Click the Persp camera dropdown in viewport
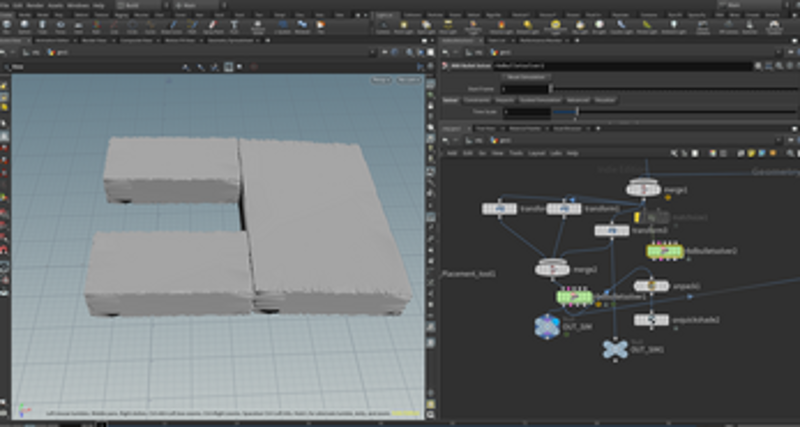This screenshot has width=800, height=427. [381, 79]
